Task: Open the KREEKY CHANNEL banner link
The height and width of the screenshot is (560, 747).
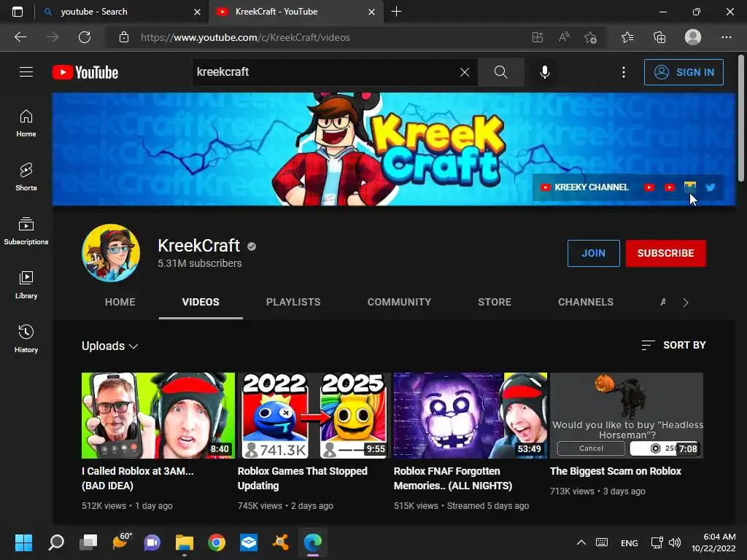Action: tap(584, 187)
